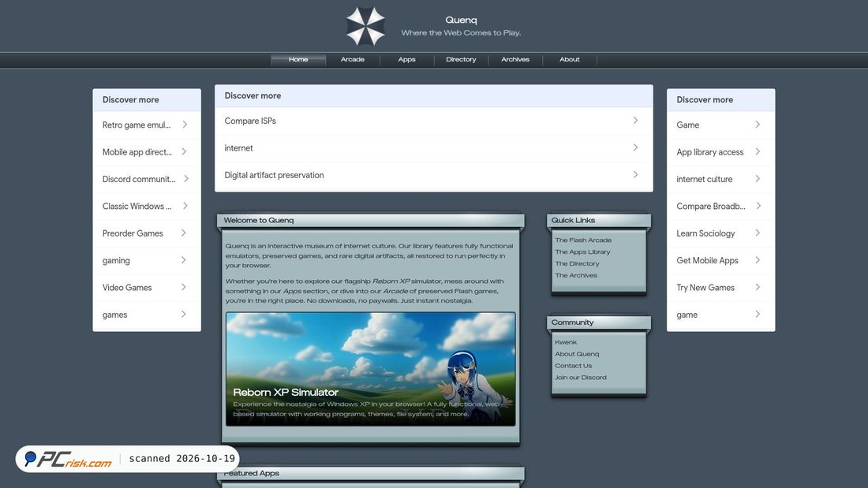Select the Game suggestion text
The height and width of the screenshot is (488, 868).
pos(687,125)
